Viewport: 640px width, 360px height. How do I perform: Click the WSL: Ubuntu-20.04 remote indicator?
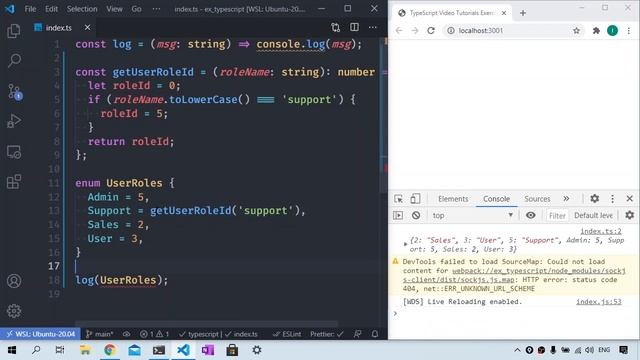coord(41,334)
